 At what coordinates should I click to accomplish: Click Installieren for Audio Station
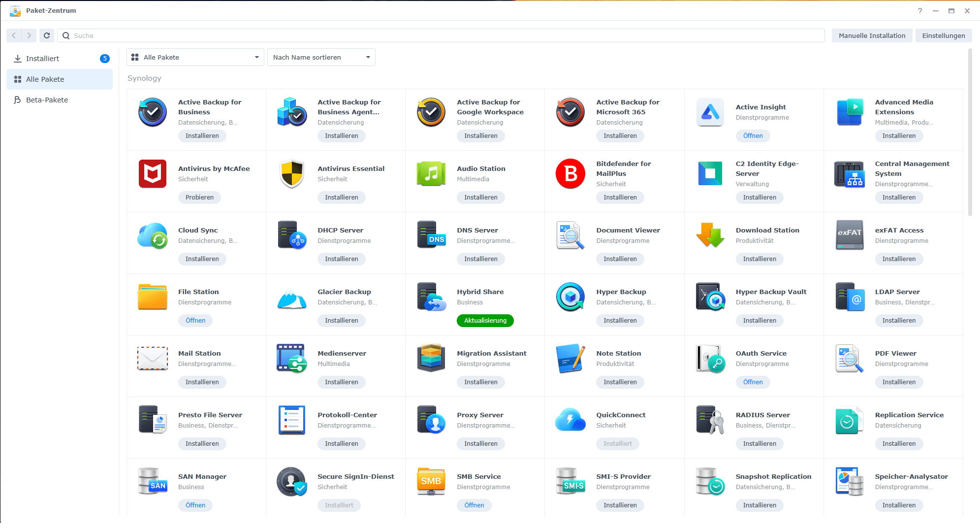pyautogui.click(x=480, y=198)
